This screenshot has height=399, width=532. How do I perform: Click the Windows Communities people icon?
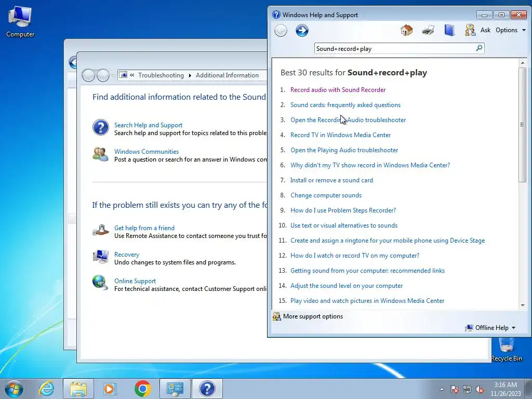100,154
